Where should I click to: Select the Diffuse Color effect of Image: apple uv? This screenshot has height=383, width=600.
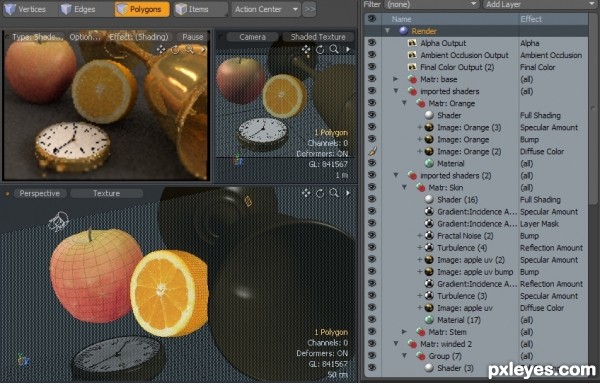pyautogui.click(x=542, y=308)
